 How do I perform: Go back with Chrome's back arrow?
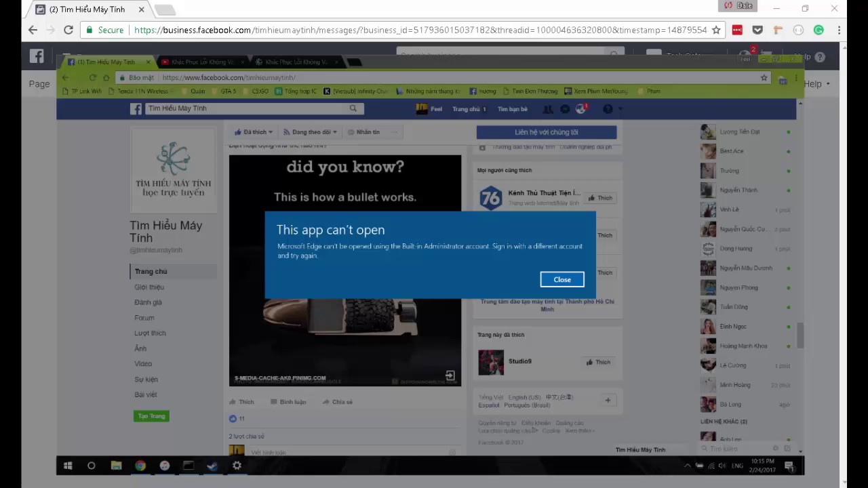pos(33,30)
